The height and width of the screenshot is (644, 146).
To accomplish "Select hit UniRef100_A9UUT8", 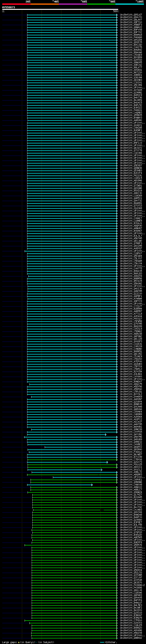I will point(131,276).
